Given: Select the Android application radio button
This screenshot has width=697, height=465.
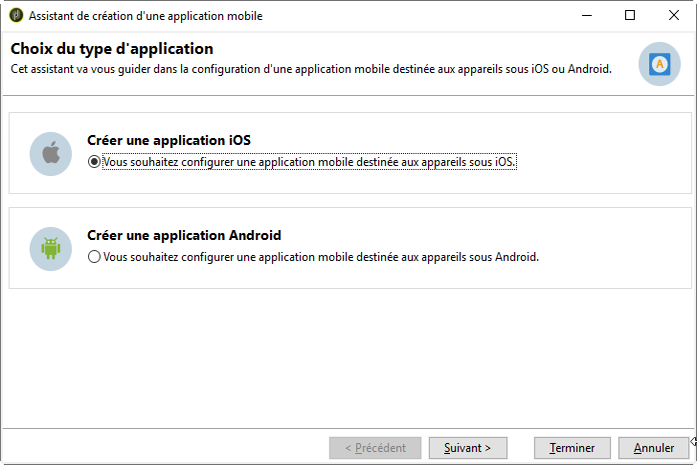Looking at the screenshot, I should click(x=94, y=257).
